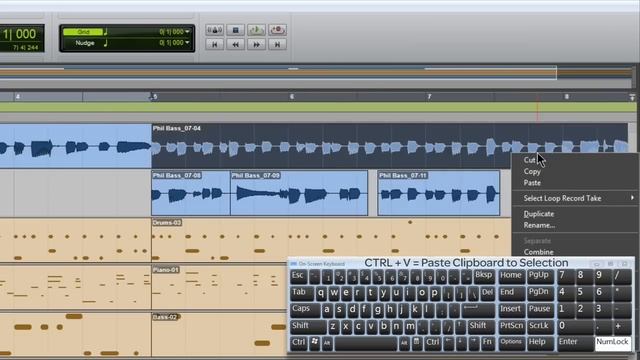
Task: Choose Paste from the context menu
Action: click(x=532, y=183)
